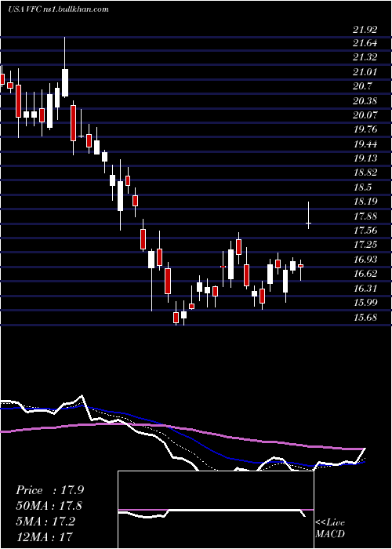Click the 'USA VFC ns1.bullkhan.com' header text
This screenshot has height=549, width=392.
[59, 9]
